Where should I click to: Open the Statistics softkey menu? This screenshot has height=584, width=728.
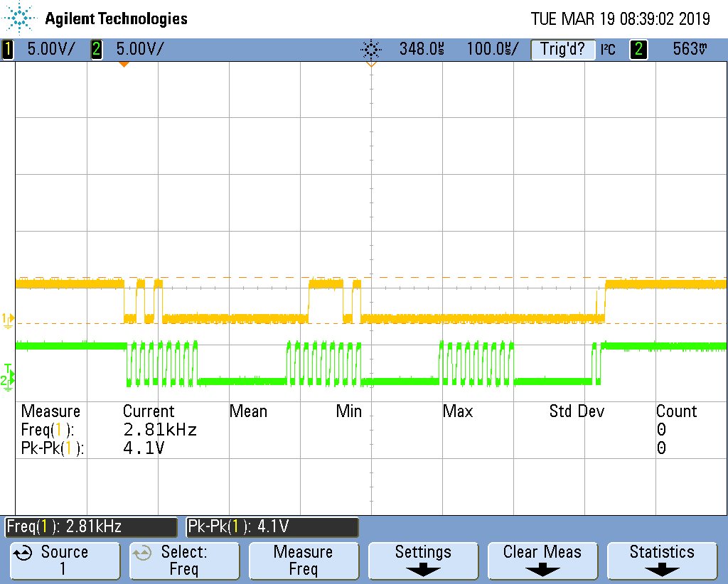(x=662, y=561)
